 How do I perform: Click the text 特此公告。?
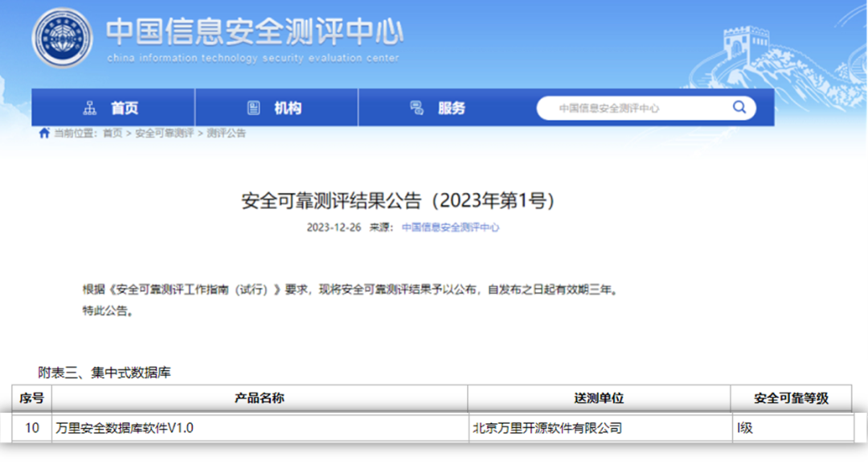click(108, 311)
